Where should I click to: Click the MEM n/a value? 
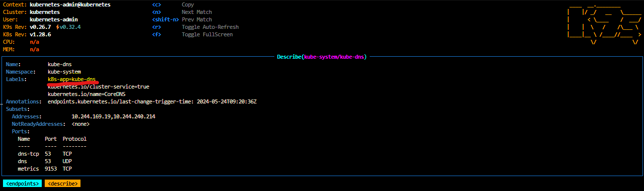[x=34, y=49]
